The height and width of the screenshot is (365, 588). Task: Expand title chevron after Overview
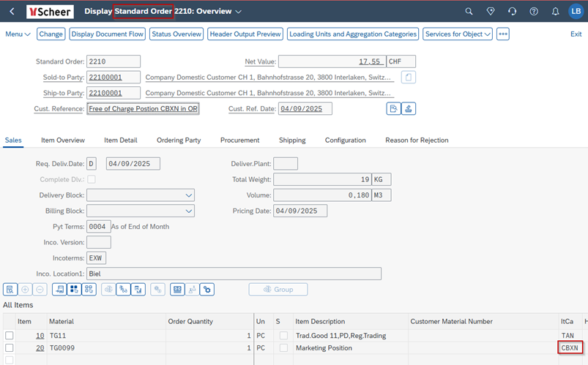[x=238, y=12]
